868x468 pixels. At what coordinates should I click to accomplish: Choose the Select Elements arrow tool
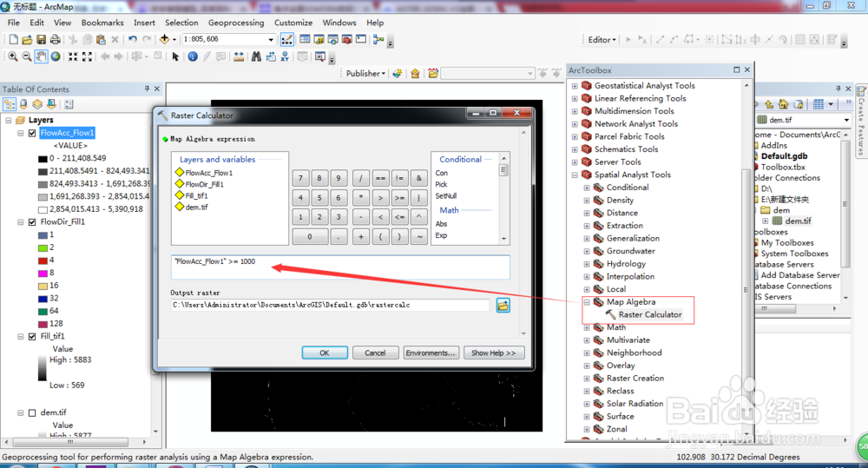pos(175,56)
